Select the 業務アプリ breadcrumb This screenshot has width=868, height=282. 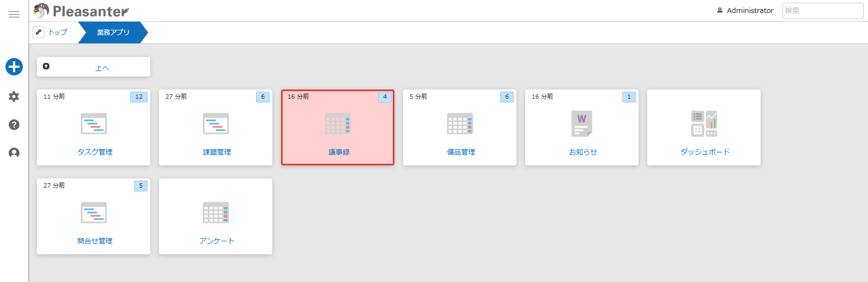(113, 32)
